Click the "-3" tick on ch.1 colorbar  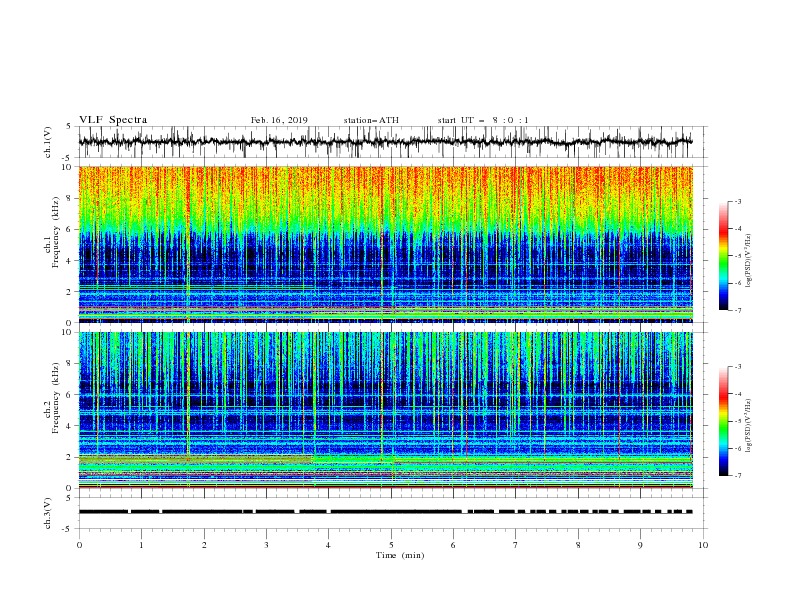tap(738, 201)
